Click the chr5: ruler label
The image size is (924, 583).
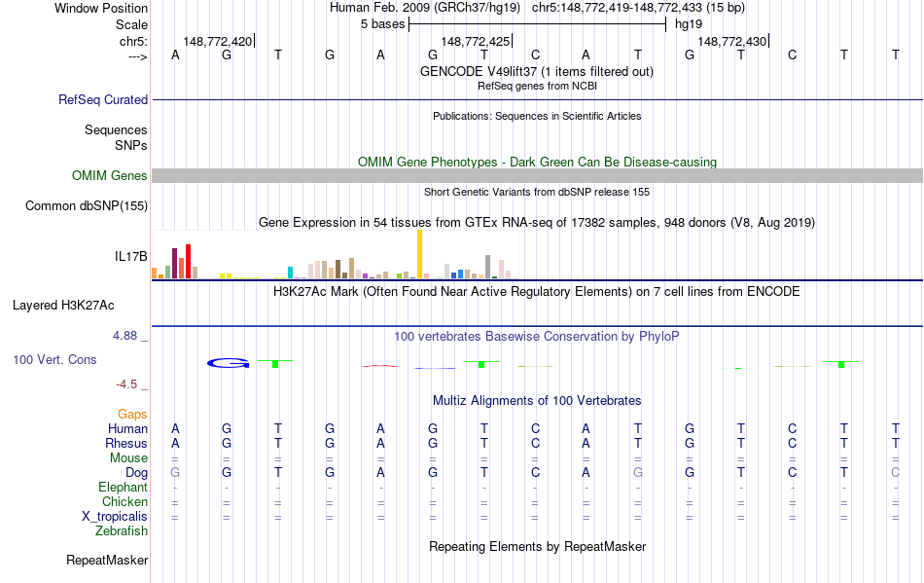coord(134,41)
